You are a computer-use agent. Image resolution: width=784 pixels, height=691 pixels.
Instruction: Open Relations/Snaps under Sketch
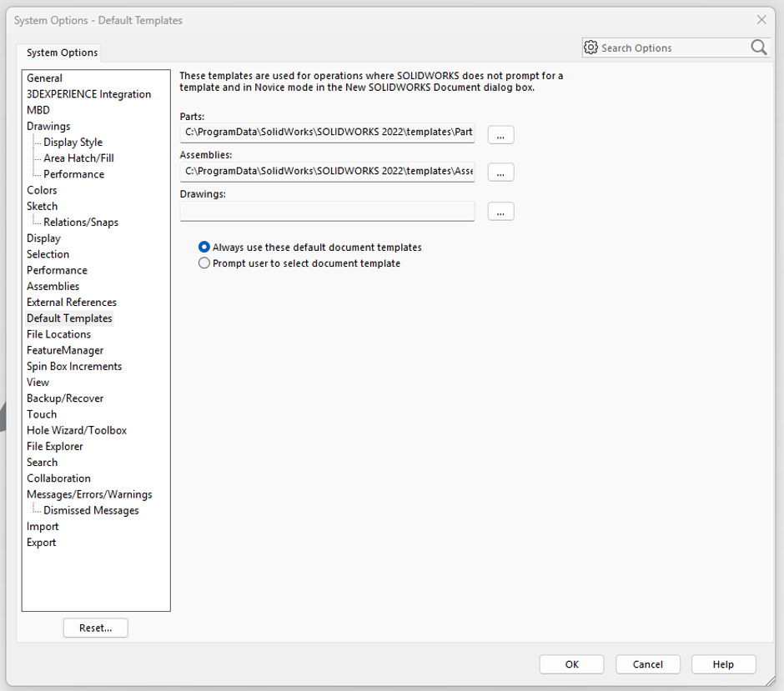pos(81,222)
